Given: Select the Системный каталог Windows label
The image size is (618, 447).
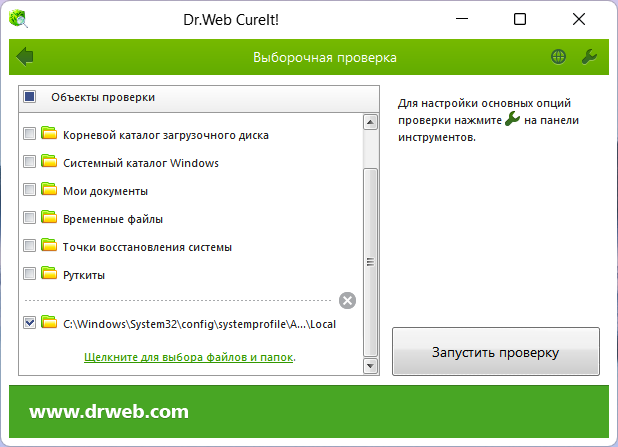Looking at the screenshot, I should pos(141,163).
